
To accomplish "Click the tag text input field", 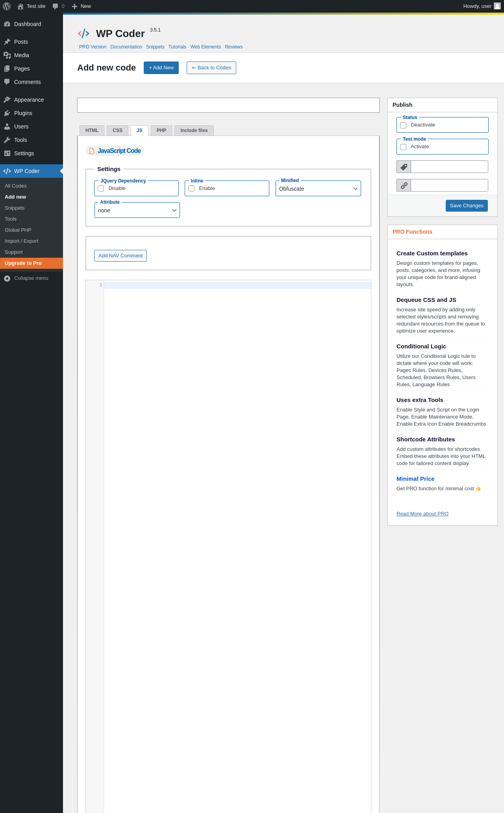I will coord(449,167).
